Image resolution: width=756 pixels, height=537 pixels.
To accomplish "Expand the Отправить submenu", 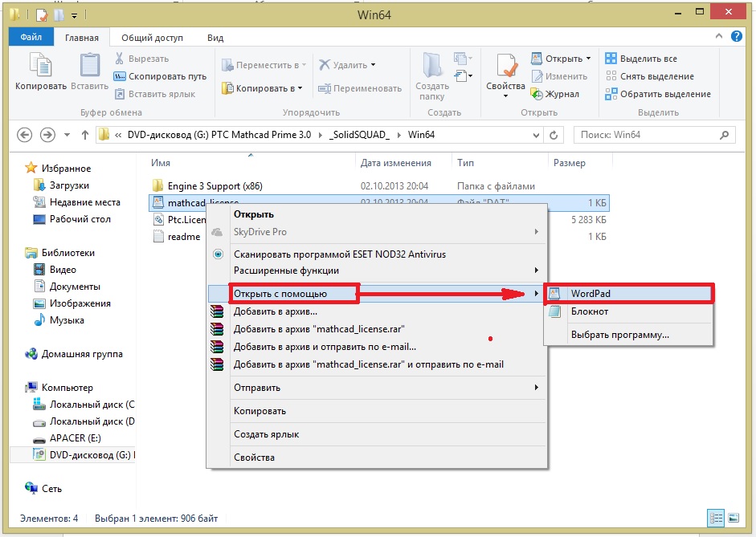I will tap(377, 388).
